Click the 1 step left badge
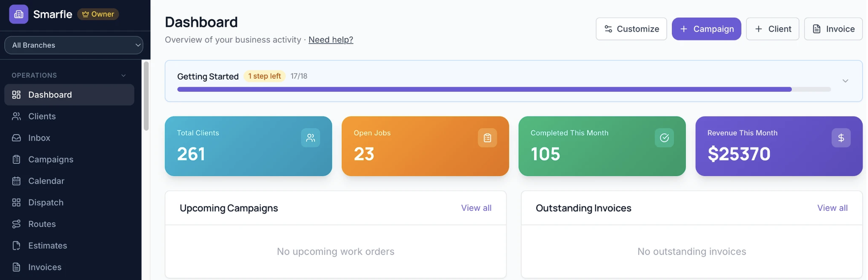This screenshot has width=868, height=280. (264, 76)
